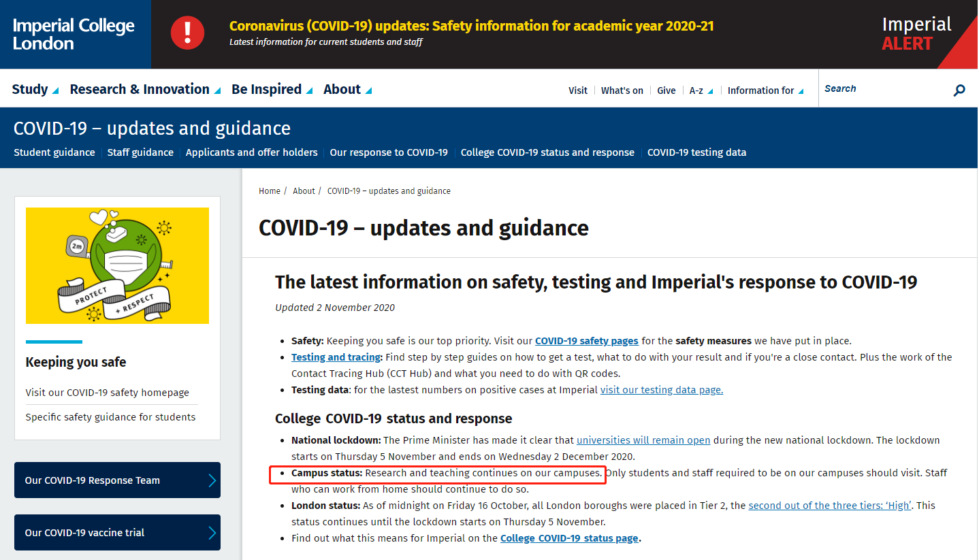Click Latest information for current students subtitle
Image resolution: width=979 pixels, height=560 pixels.
(326, 42)
